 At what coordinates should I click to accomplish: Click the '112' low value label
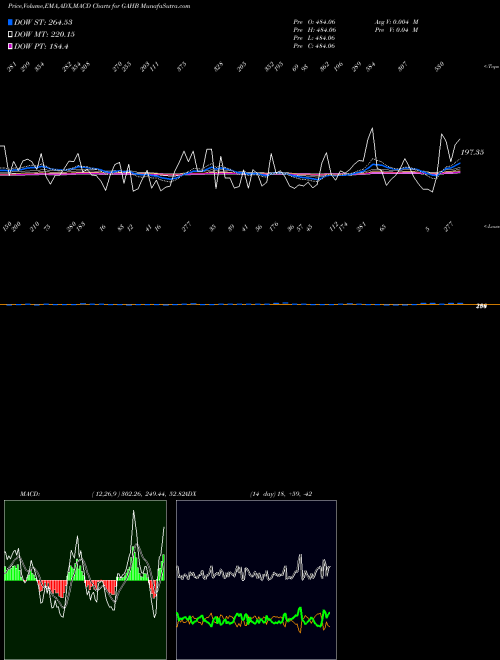(334, 226)
